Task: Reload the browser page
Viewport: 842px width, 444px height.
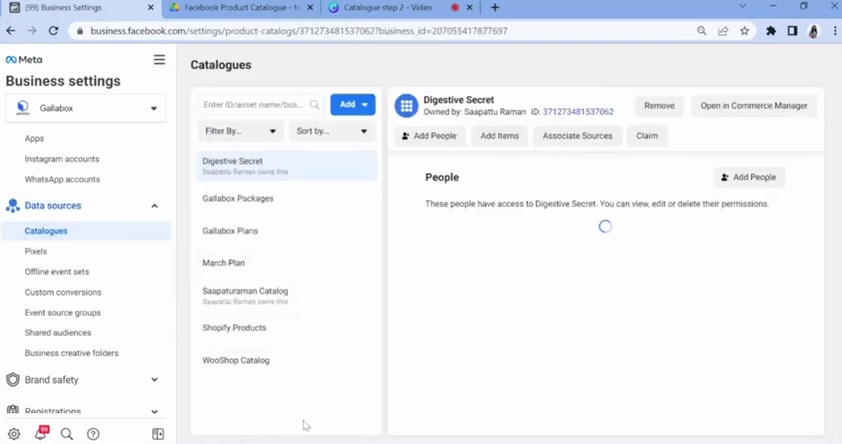Action: coord(53,31)
